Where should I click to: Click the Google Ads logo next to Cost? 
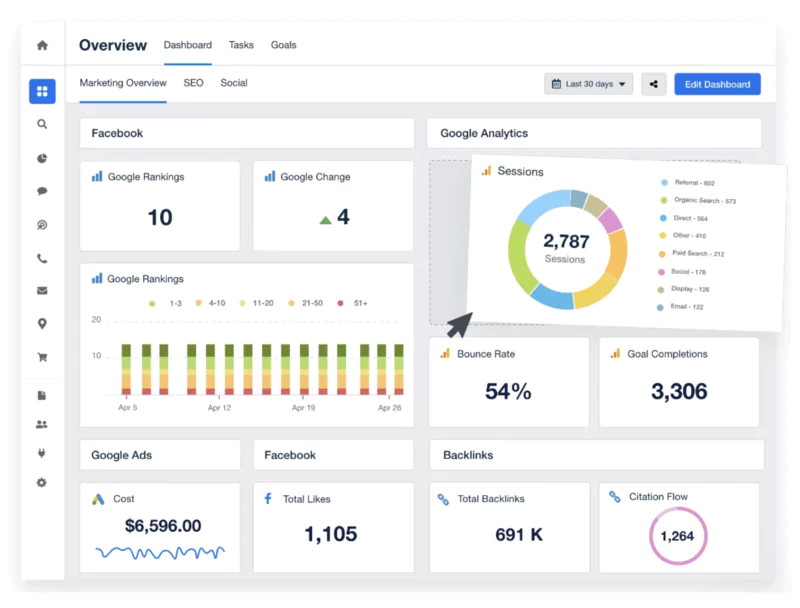pos(98,499)
